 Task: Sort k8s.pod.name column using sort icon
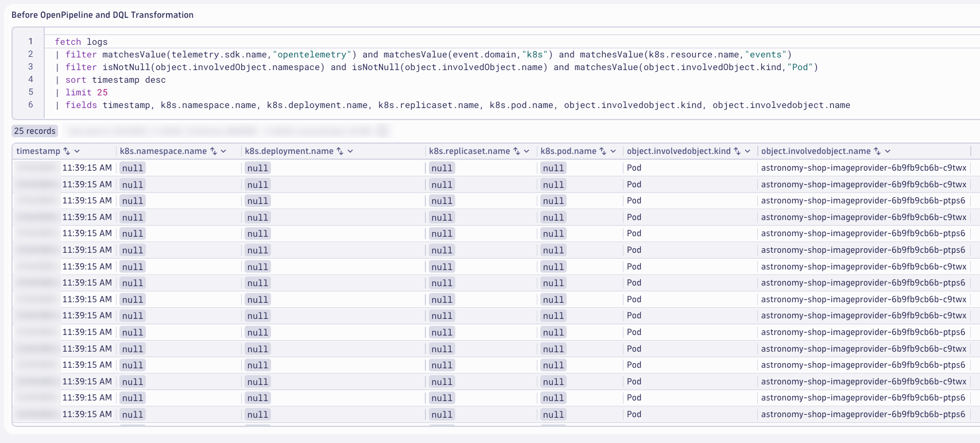(x=603, y=151)
